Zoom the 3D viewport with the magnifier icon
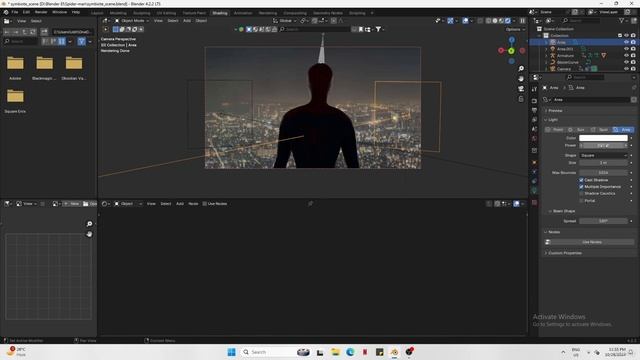This screenshot has width=640, height=360. click(521, 69)
